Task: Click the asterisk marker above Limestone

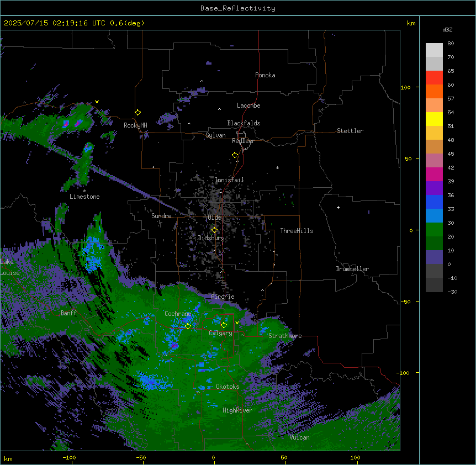Action: tap(84, 191)
